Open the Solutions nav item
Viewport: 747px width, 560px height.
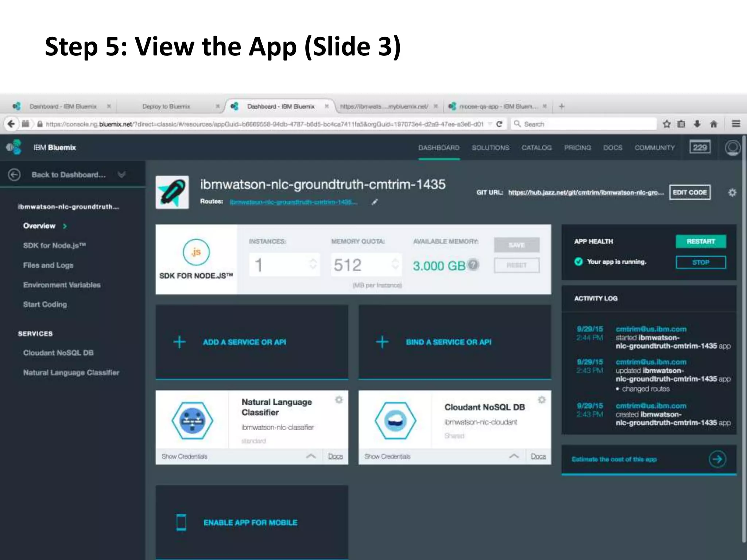point(490,148)
